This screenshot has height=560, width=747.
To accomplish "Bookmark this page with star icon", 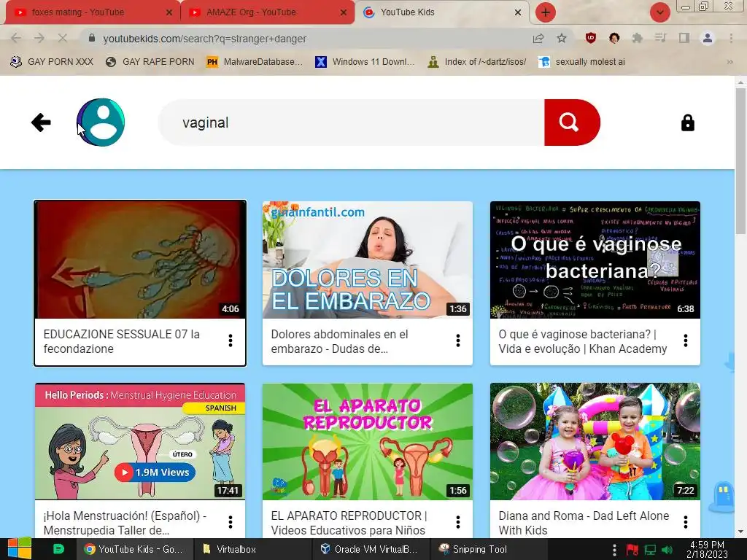I will click(x=562, y=38).
